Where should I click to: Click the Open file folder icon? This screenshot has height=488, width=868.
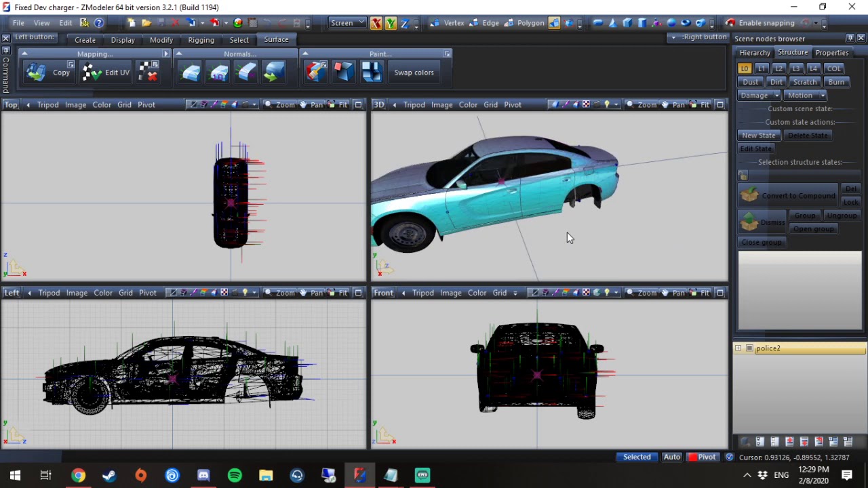tap(146, 23)
